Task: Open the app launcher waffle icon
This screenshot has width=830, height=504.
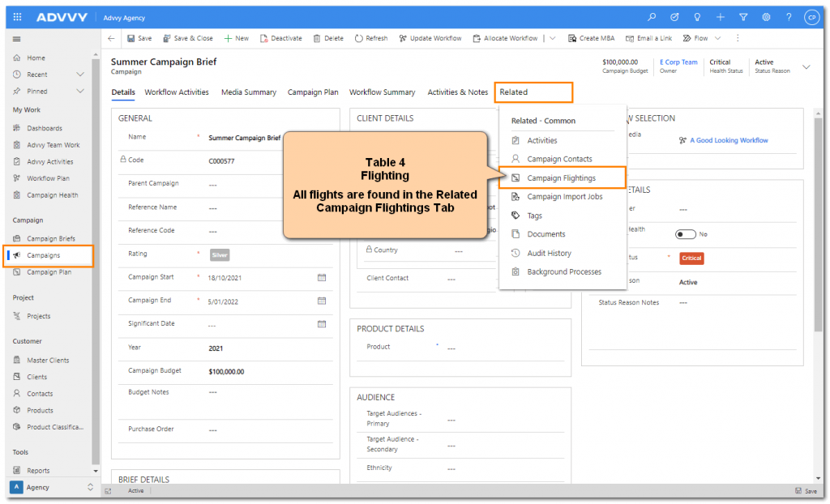Action: pyautogui.click(x=18, y=17)
